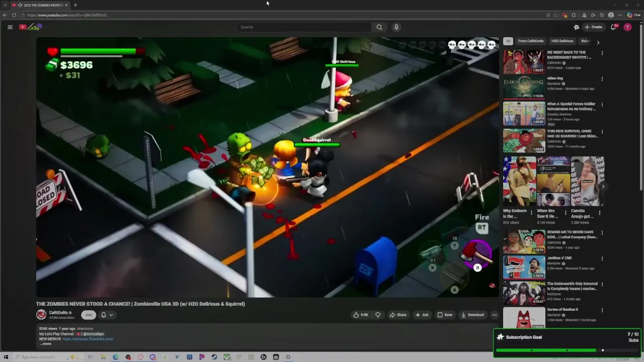The image size is (644, 362).
Task: Open the Windows Start menu
Action: pos(6,357)
